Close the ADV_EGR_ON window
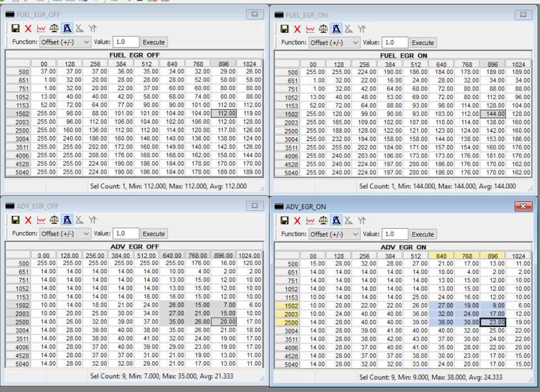 tap(523, 206)
